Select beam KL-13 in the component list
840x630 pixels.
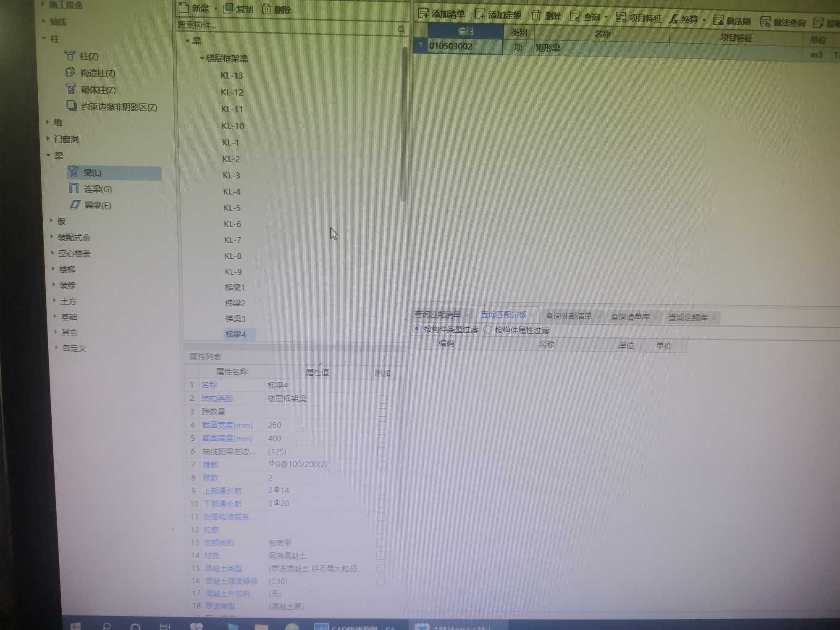[231, 76]
